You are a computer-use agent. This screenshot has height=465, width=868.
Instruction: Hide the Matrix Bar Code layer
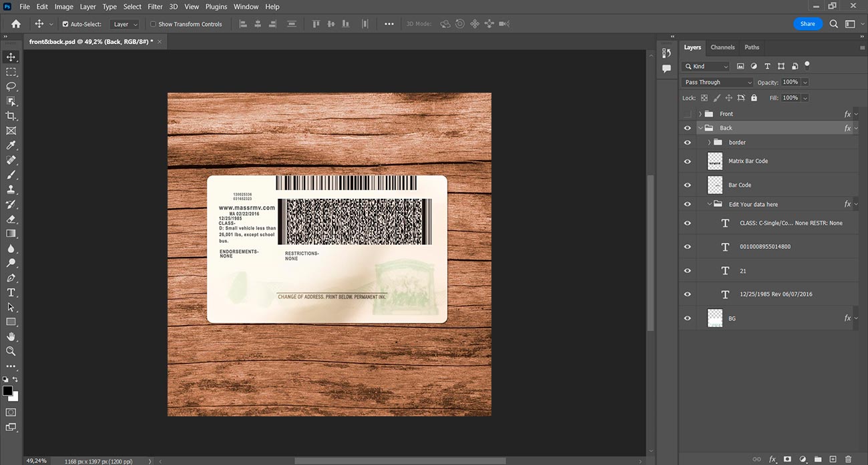(x=688, y=161)
